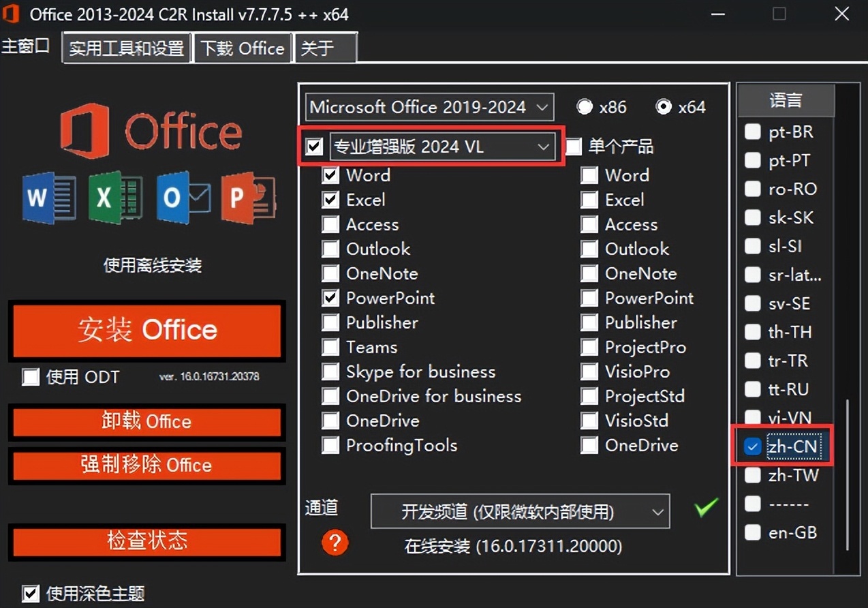Enable Access in the suite component list
Viewport: 868px width, 608px height.
pos(330,224)
